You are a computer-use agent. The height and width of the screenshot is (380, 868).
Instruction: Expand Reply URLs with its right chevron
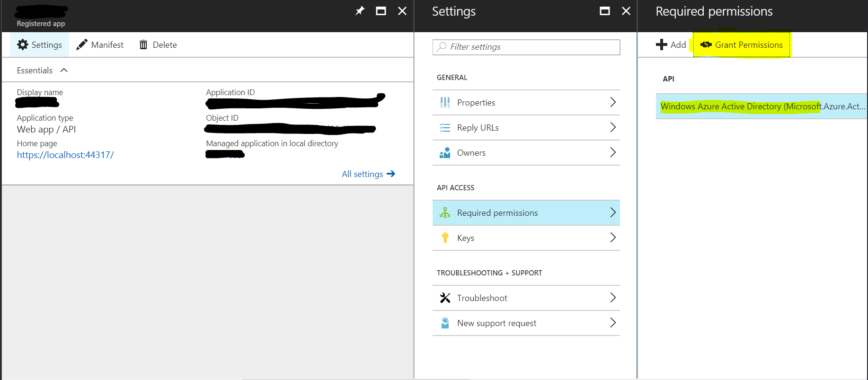613,127
